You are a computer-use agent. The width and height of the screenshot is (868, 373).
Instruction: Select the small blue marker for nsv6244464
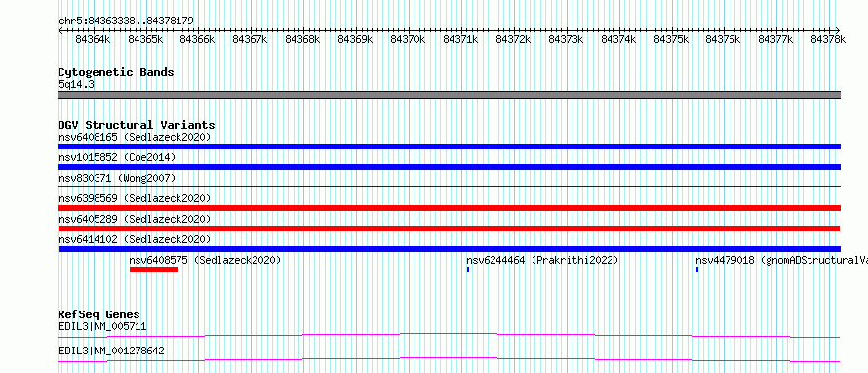468,269
